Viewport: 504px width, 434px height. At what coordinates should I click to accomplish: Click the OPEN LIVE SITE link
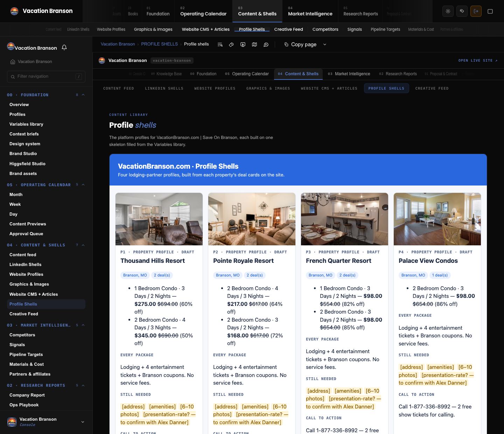pos(478,61)
